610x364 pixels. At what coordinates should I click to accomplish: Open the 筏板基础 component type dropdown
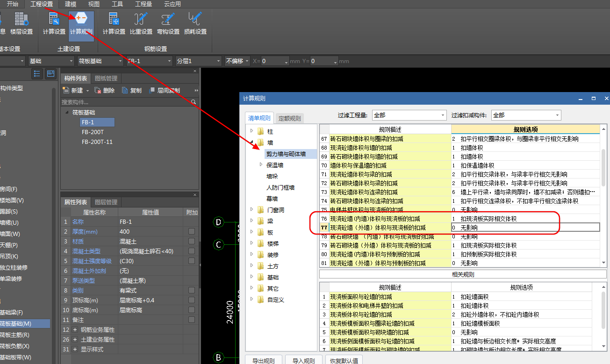100,61
